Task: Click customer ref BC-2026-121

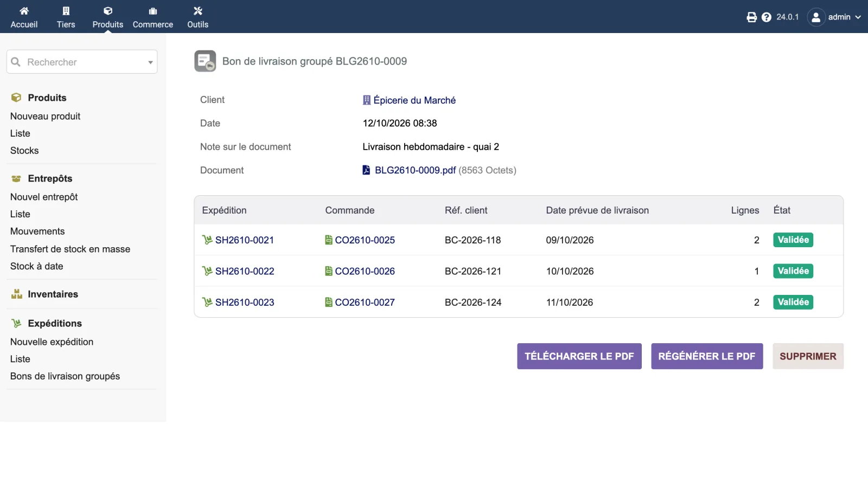Action: click(x=473, y=271)
